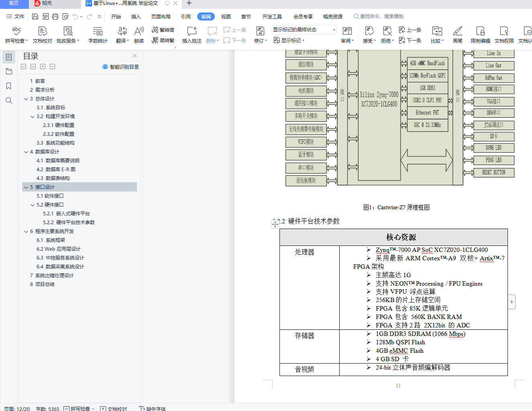
Task: Go to the 首页 tab
Action: 14,4
